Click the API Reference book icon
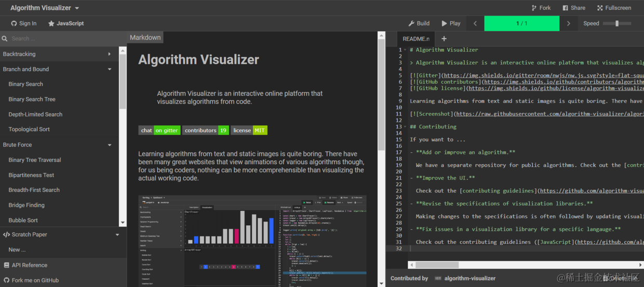 (6, 265)
